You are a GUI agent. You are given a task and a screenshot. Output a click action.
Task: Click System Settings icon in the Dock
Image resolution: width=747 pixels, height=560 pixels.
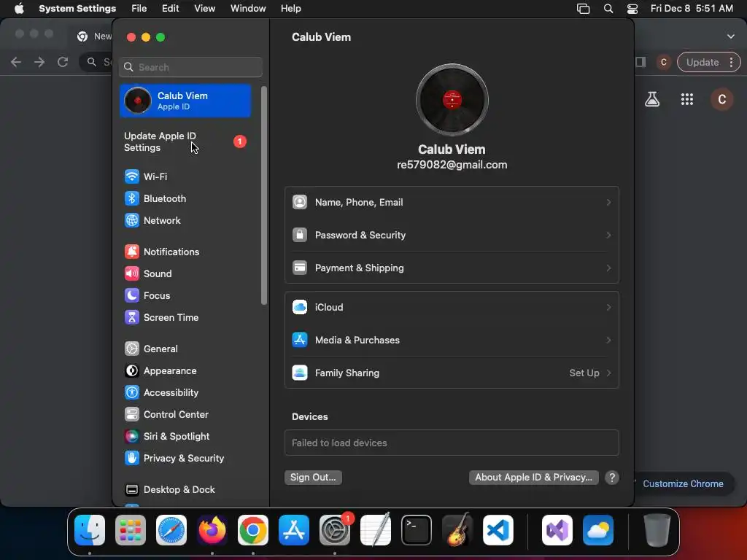(335, 530)
